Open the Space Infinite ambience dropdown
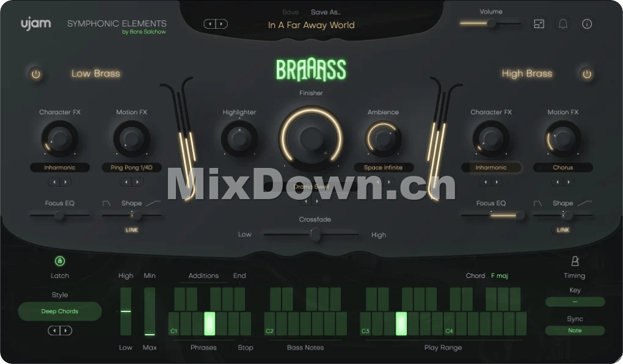The image size is (623, 364). [x=383, y=167]
